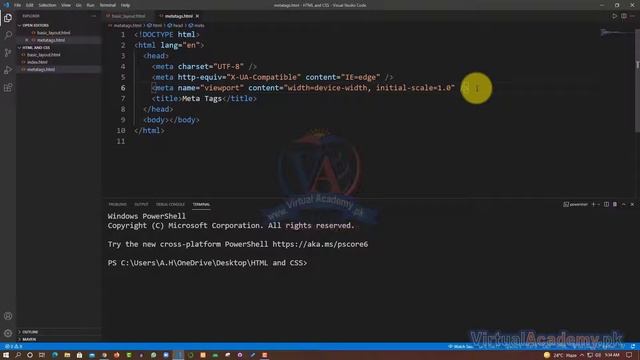The height and width of the screenshot is (360, 640).
Task: Open the Accounts menu in activity bar
Action: 8,316
